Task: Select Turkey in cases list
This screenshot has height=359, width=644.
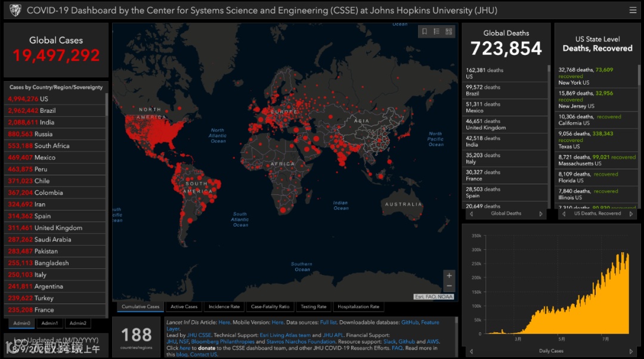Action: (55, 298)
